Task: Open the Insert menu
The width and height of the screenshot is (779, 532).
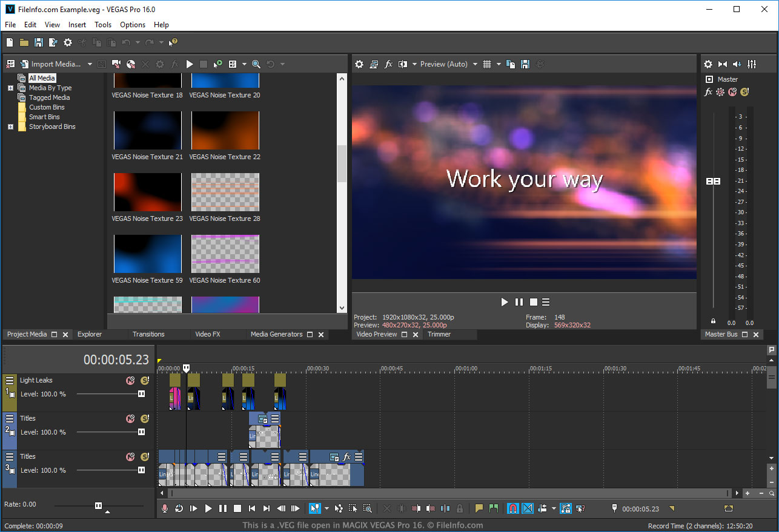Action: 77,25
